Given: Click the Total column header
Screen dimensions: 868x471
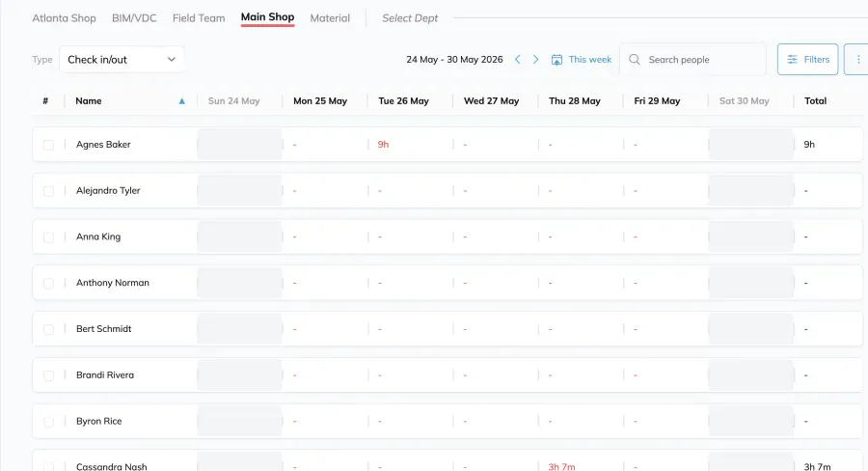Looking at the screenshot, I should click(x=815, y=100).
